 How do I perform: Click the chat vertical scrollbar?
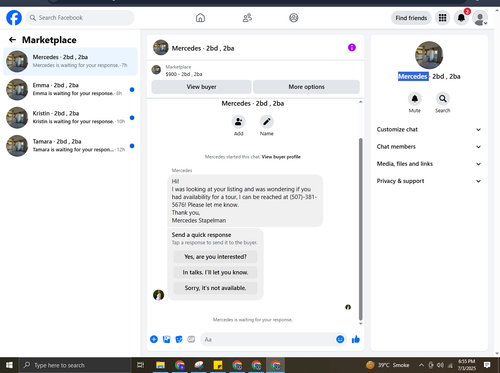click(360, 229)
